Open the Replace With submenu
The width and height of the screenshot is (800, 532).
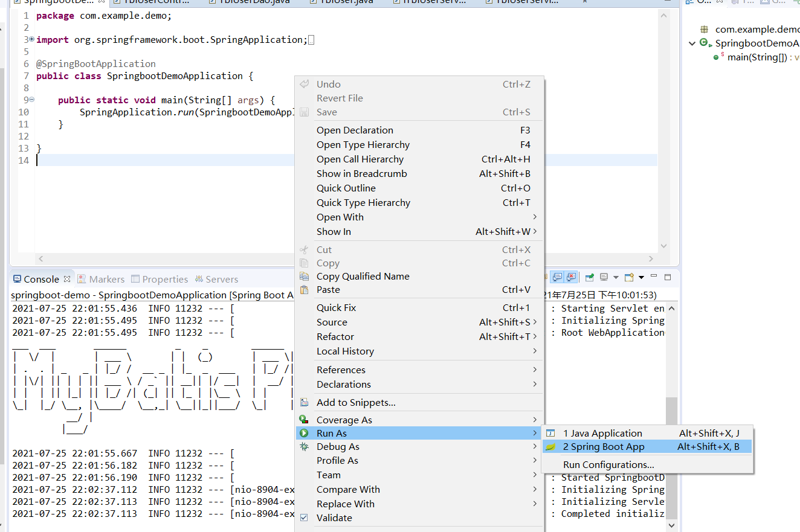[419, 504]
